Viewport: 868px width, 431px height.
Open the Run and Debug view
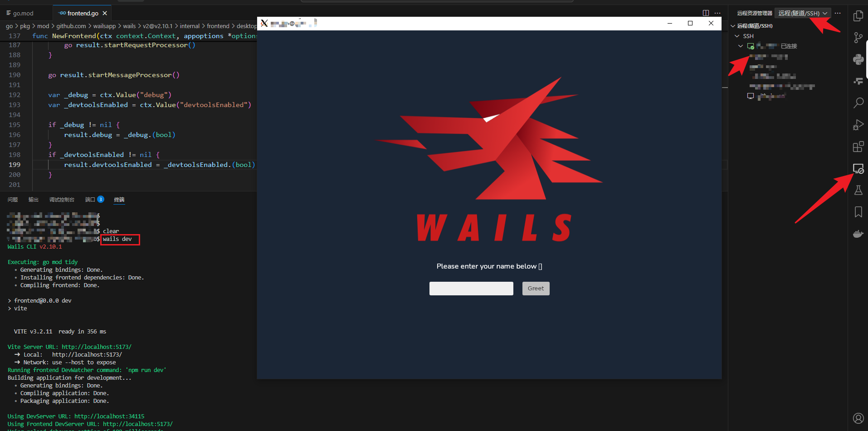(858, 125)
